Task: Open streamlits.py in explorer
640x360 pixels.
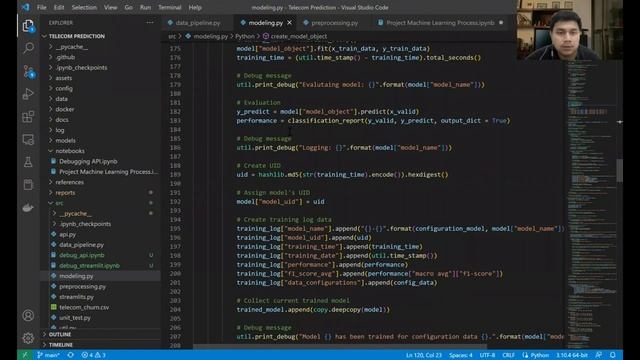Action: click(76, 297)
